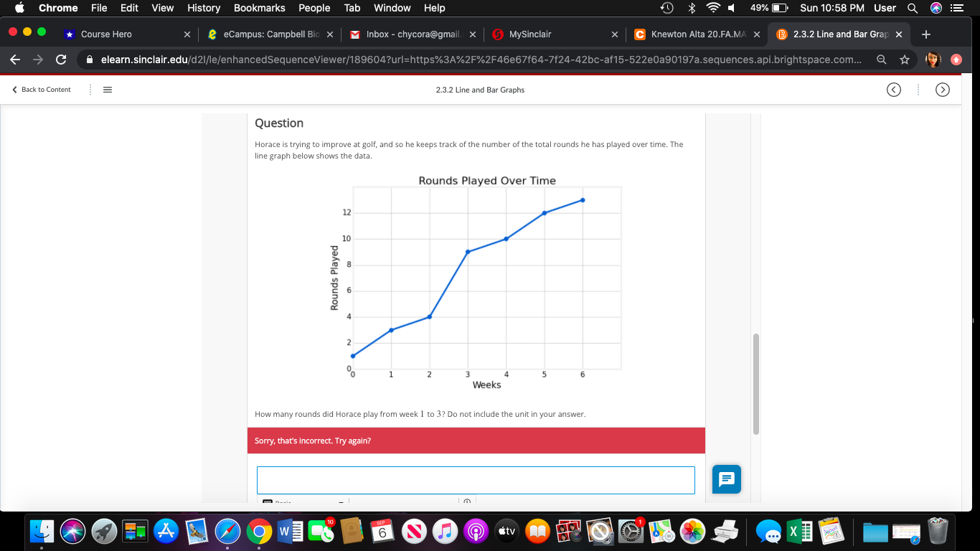Launch Siri from the Dock
The width and height of the screenshot is (980, 551).
point(73,531)
